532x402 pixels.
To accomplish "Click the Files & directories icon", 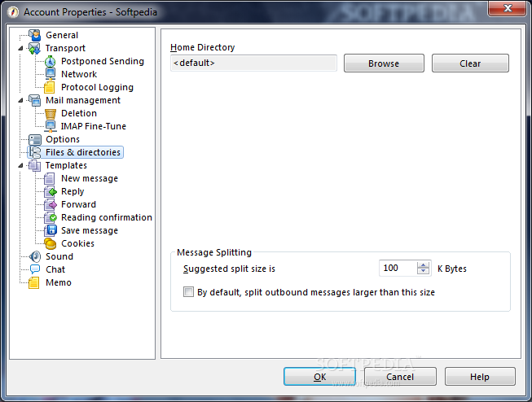I will click(34, 152).
